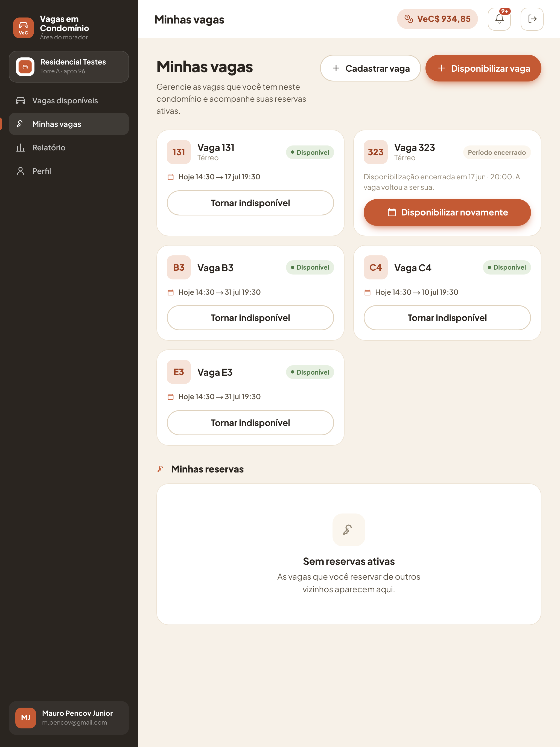The height and width of the screenshot is (747, 560).
Task: Click calendar icon on Vaga B3 dates
Action: [171, 293]
